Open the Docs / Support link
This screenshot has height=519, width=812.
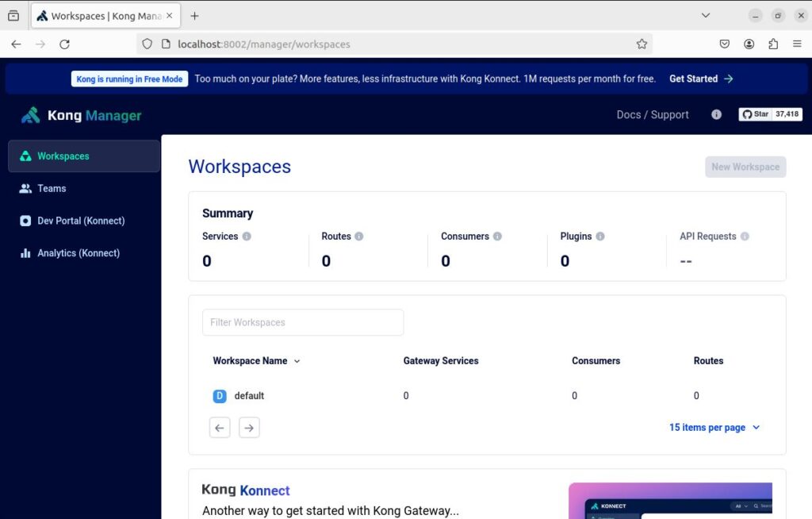(653, 115)
